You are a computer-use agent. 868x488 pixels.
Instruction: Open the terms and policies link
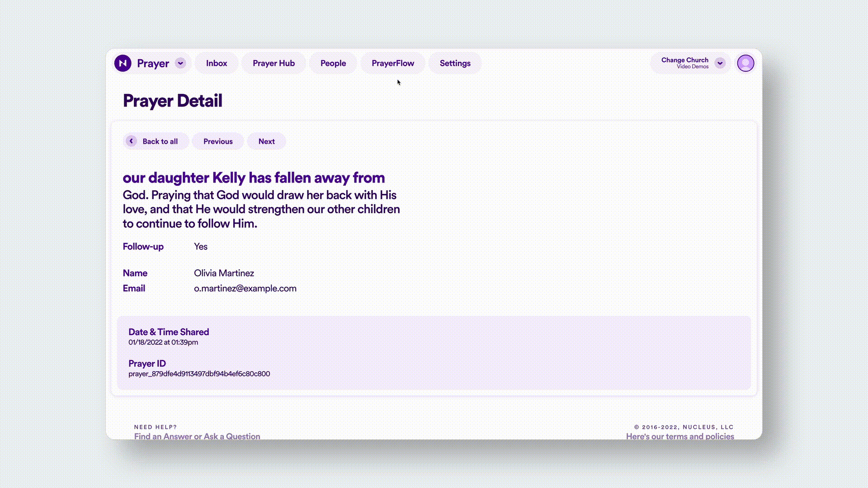point(680,436)
